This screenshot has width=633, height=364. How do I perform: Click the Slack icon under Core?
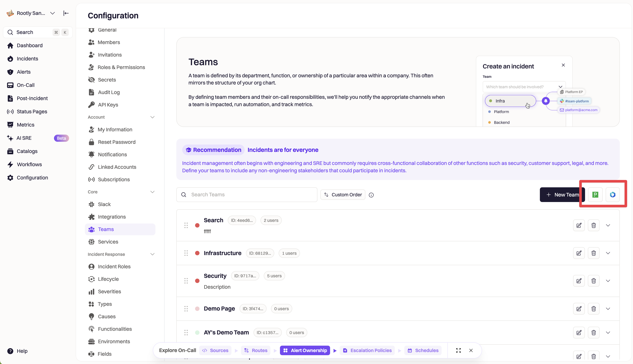[x=91, y=204]
